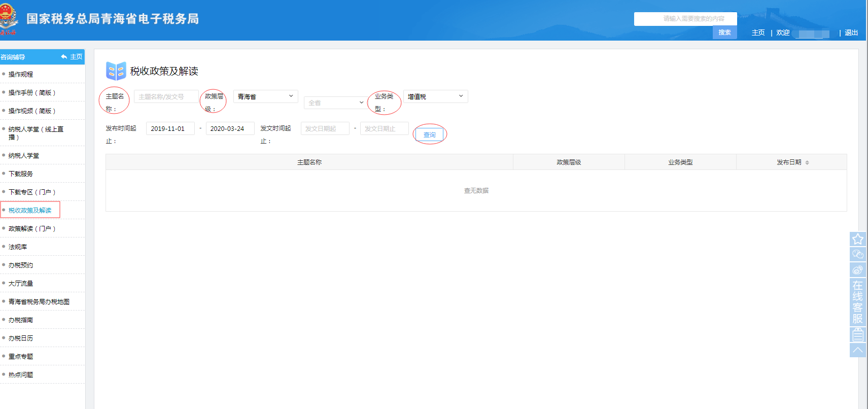Expand the 青海省 policy level dropdown
The width and height of the screenshot is (868, 409).
[x=265, y=96]
